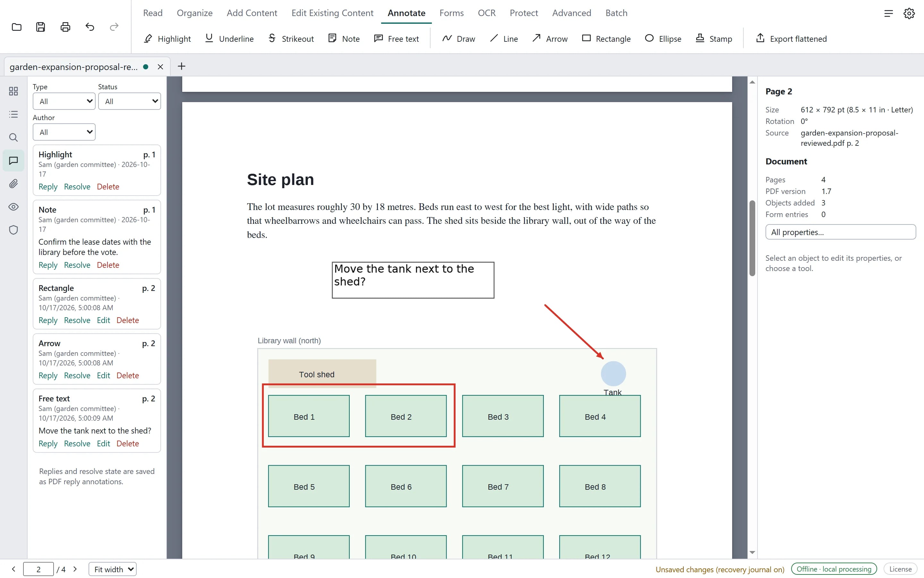Open the Stamp tool
The image size is (924, 578).
coord(714,39)
